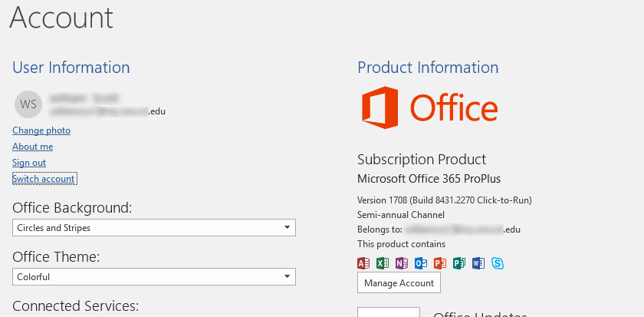Open the About me link
Viewport: 644px width, 317px height.
[x=32, y=147]
